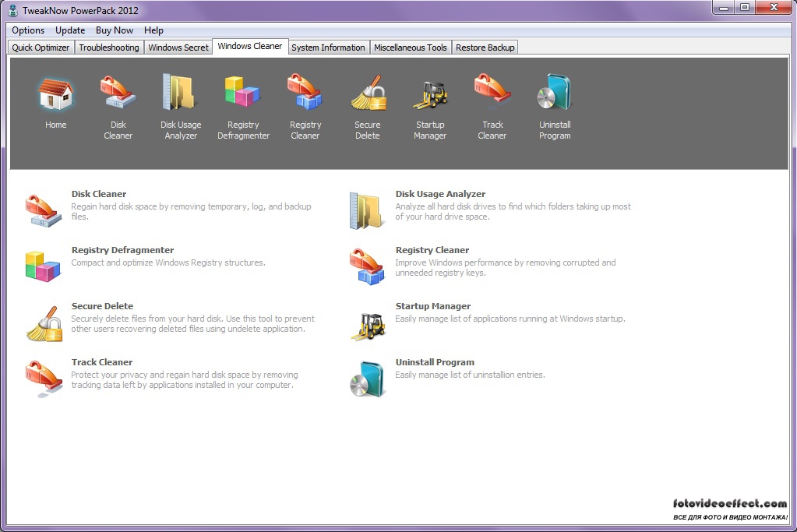This screenshot has width=797, height=532.
Task: Open the Startup Manager heading link
Action: (433, 306)
